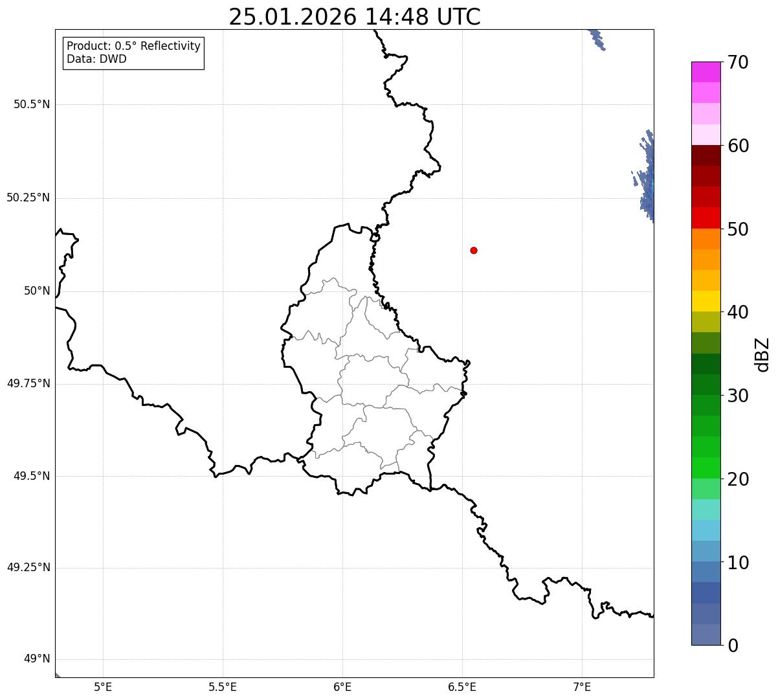Click the dBZ colorbar axis label
Screen dimensions: 778x700
click(x=763, y=354)
